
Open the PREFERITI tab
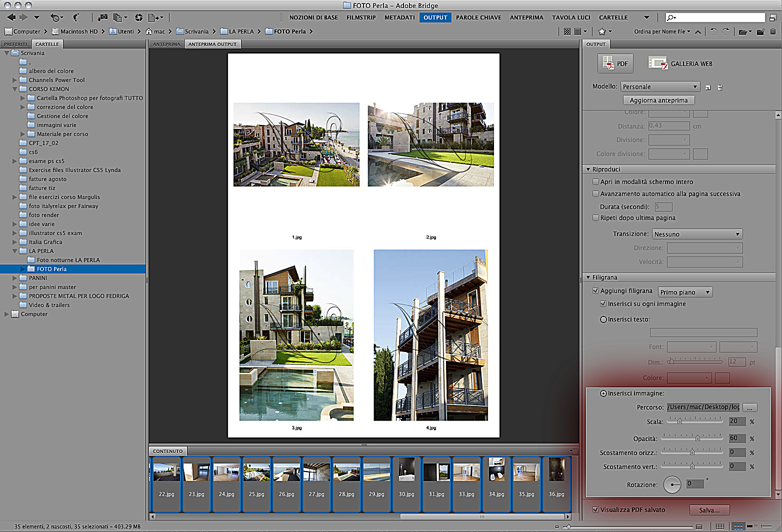click(15, 44)
